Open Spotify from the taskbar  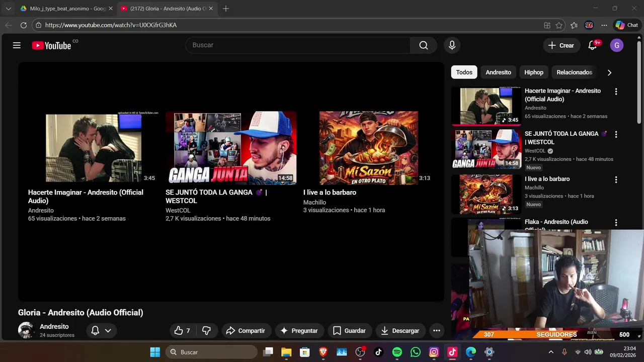point(397,352)
